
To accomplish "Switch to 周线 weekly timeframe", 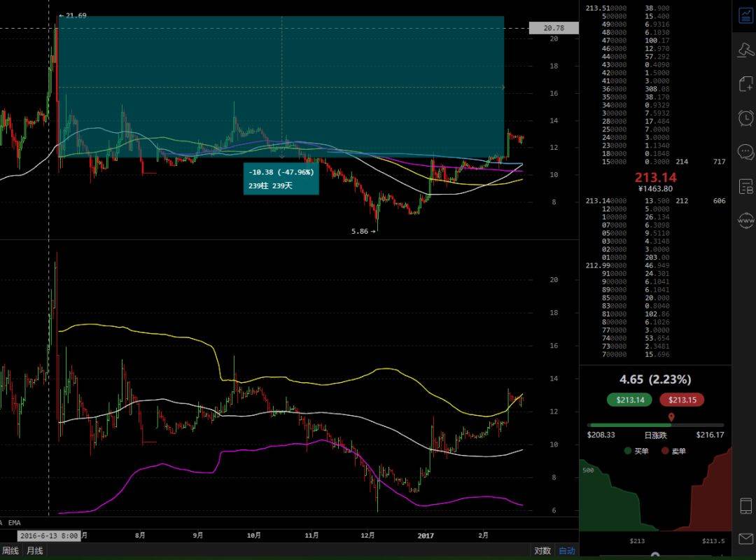I will (x=10, y=551).
